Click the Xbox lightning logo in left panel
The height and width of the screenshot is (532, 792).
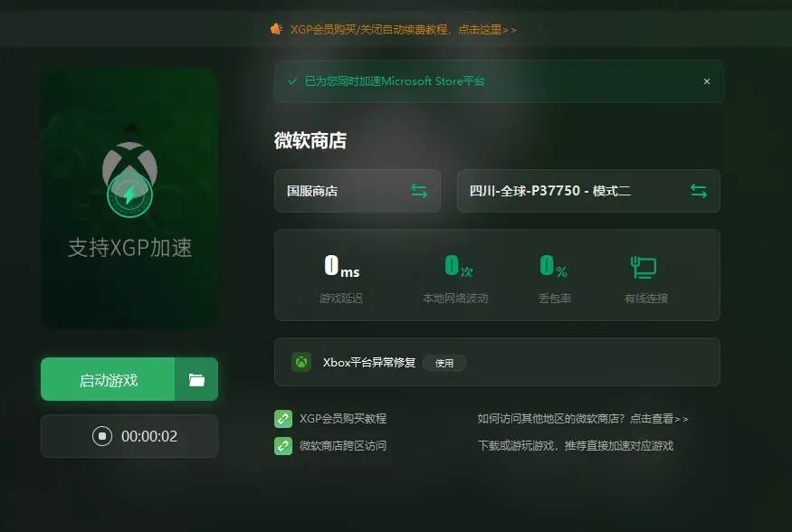pos(129,179)
